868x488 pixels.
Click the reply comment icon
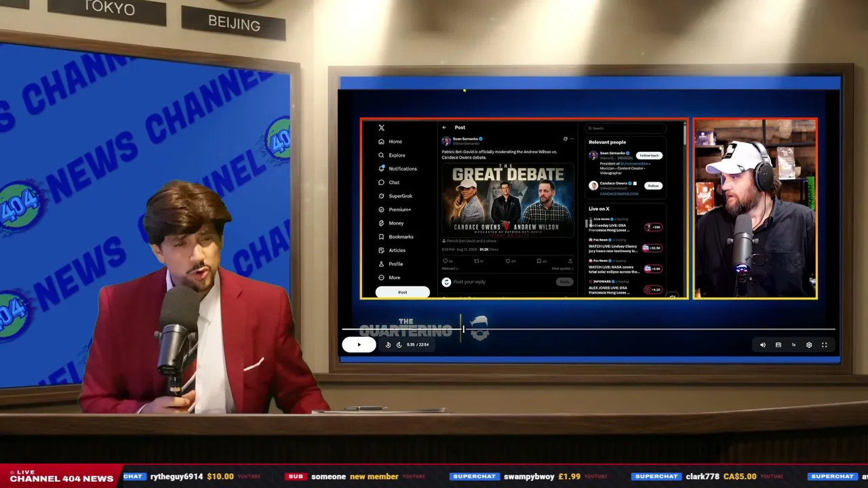446,261
